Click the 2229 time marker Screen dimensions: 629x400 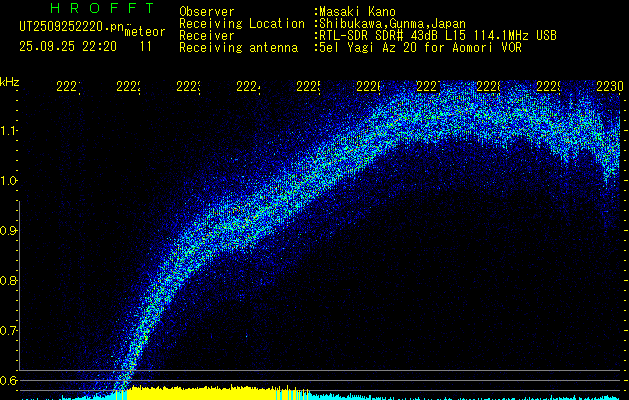pyautogui.click(x=549, y=86)
